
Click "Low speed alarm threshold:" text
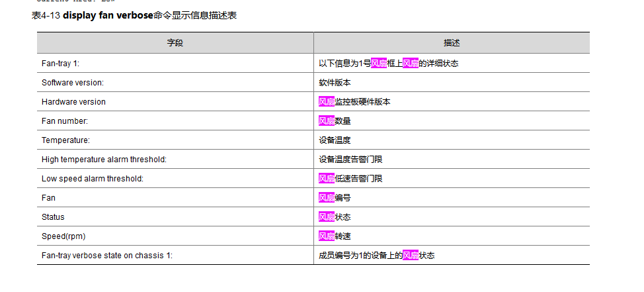[x=93, y=179]
